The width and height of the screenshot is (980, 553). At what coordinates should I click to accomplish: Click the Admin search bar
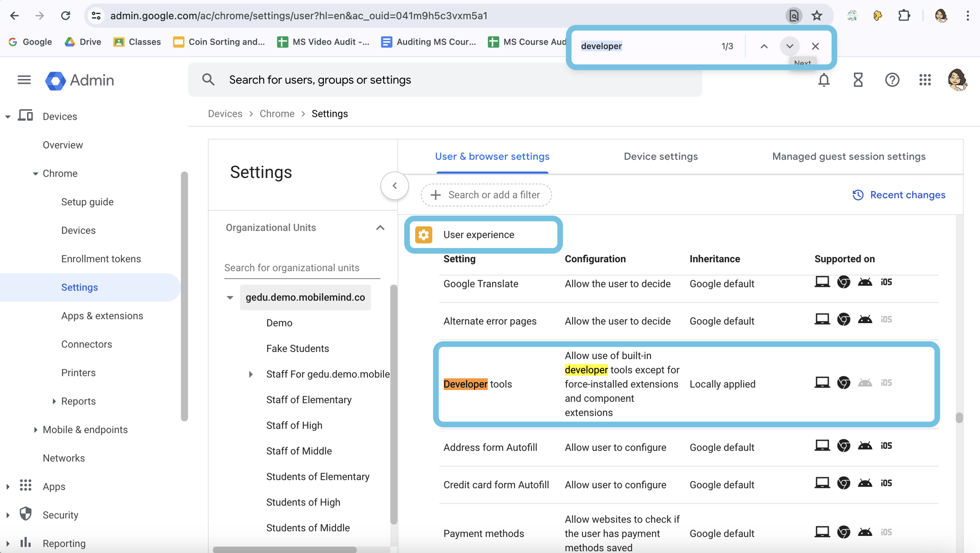[445, 80]
